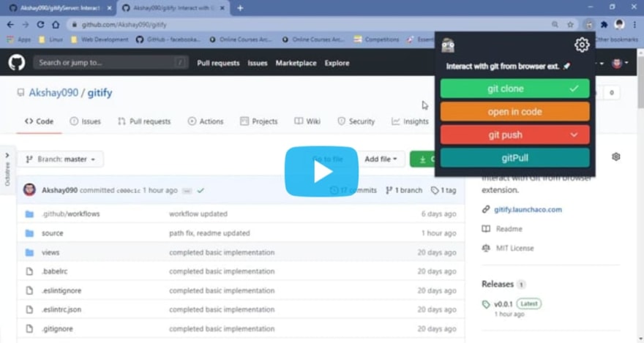Open the Competitions bookmarks folder
Screen dimensions: 644x343
tap(377, 39)
